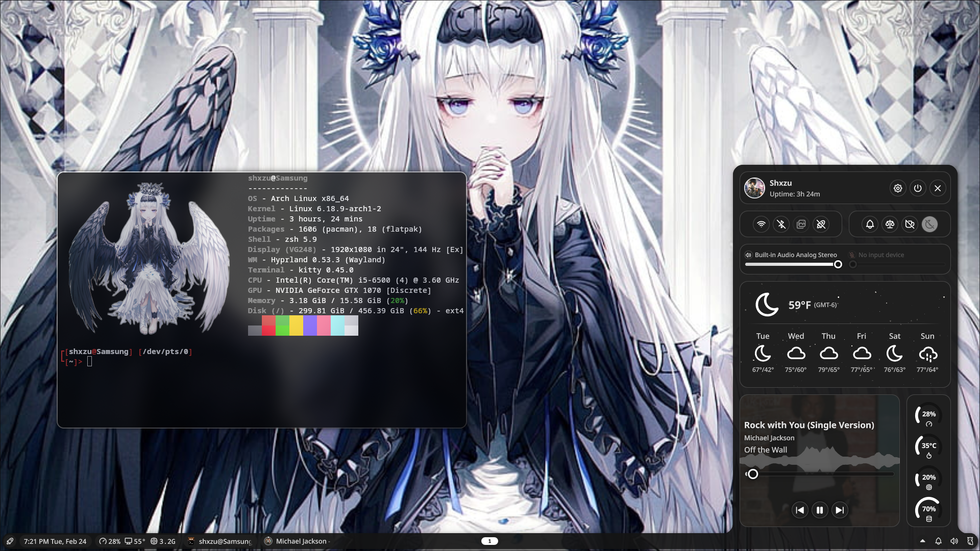Image resolution: width=980 pixels, height=551 pixels.
Task: Click the crossed-out coffee cup icon
Action: point(910,224)
